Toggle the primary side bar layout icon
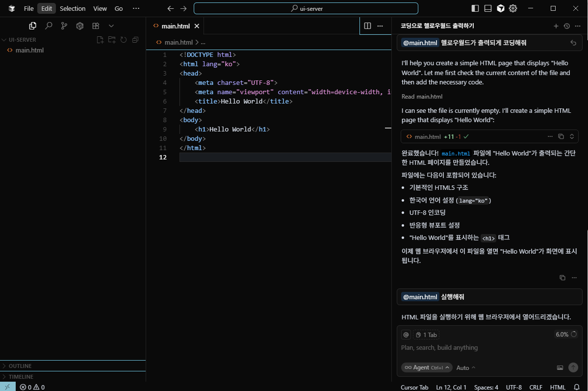The image size is (588, 391). [x=475, y=8]
